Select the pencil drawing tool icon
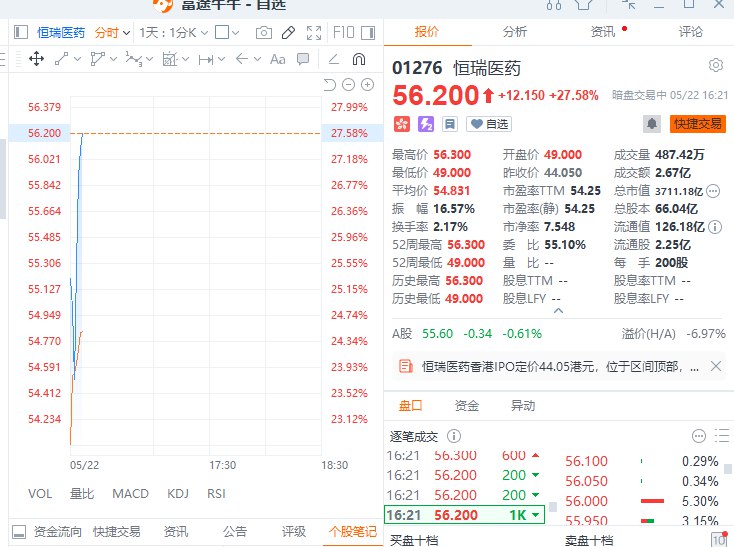 tap(288, 33)
